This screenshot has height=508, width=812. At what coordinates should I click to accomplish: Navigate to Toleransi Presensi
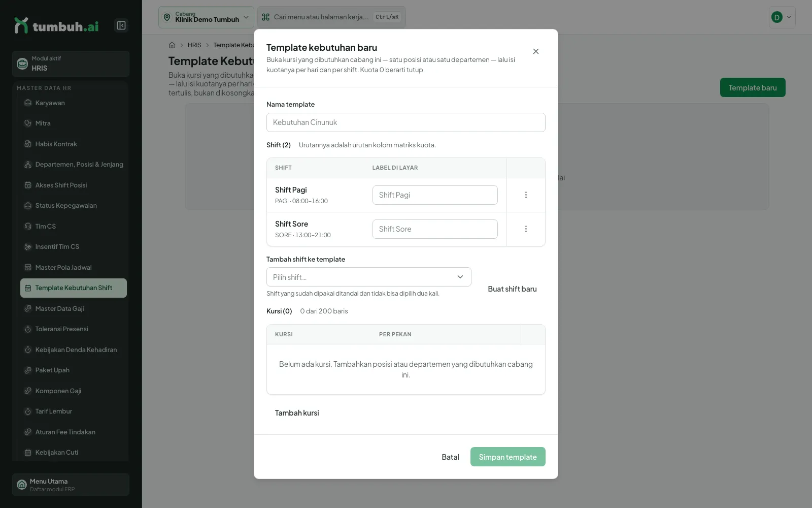click(x=74, y=329)
